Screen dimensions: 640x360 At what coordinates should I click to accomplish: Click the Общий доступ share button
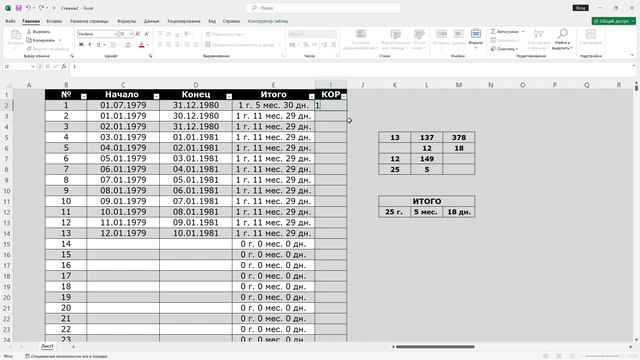click(x=613, y=21)
